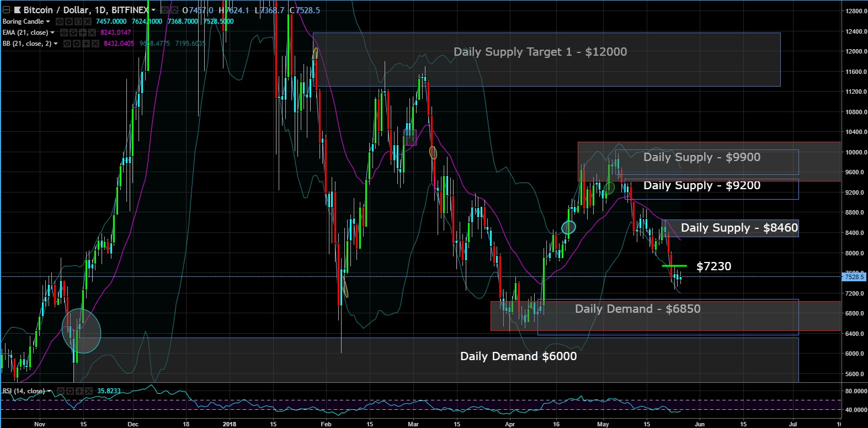The image size is (868, 428).
Task: Click the 'Jun' date axis label
Action: [x=700, y=424]
